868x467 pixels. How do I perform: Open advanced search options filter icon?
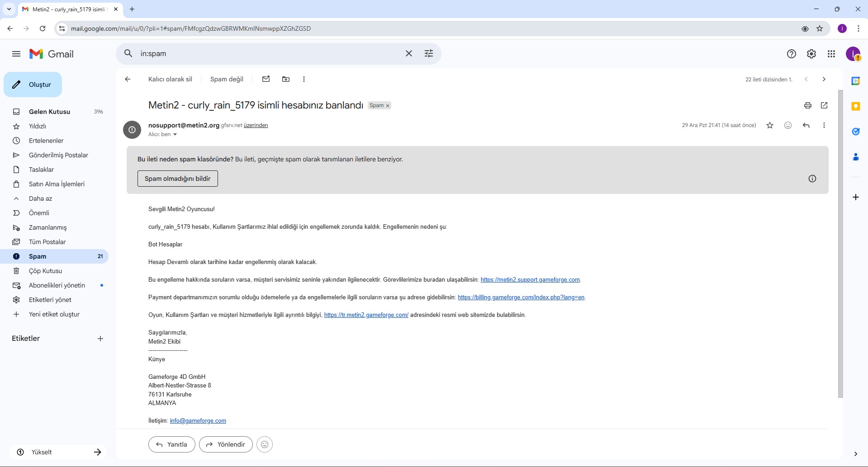click(x=429, y=53)
